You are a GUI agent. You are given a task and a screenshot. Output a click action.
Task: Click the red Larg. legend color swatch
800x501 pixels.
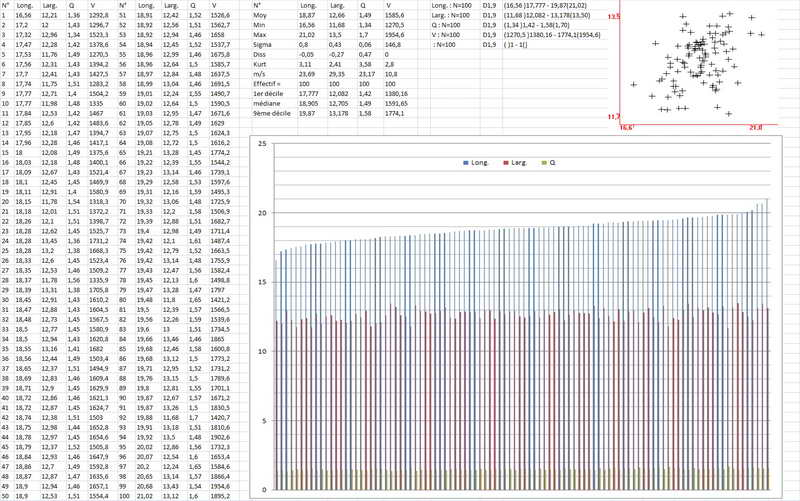pyautogui.click(x=506, y=160)
